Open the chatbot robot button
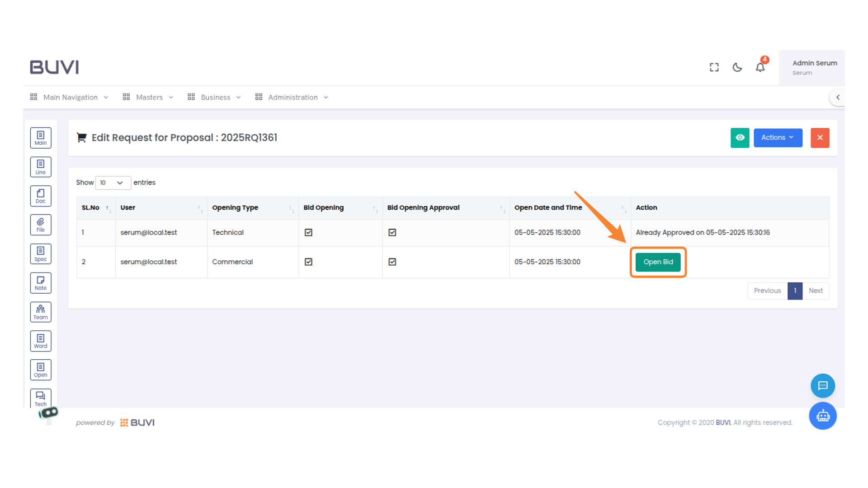Viewport: 868px width, 488px height. (822, 416)
